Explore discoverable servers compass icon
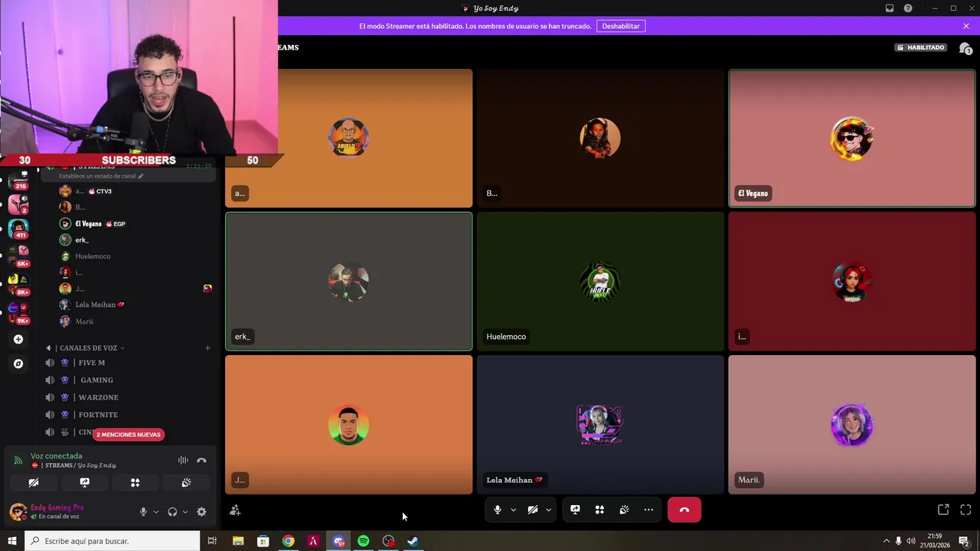This screenshot has width=980, height=551. [x=18, y=364]
